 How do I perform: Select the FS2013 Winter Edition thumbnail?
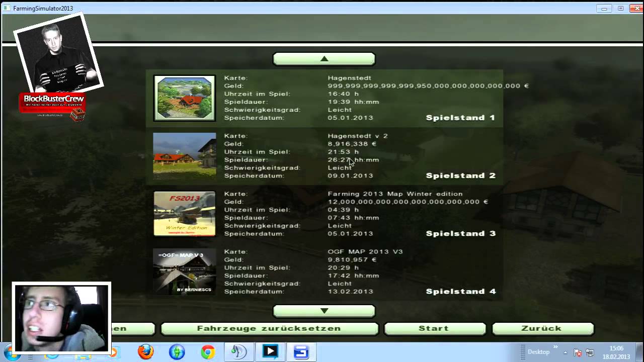tap(185, 214)
